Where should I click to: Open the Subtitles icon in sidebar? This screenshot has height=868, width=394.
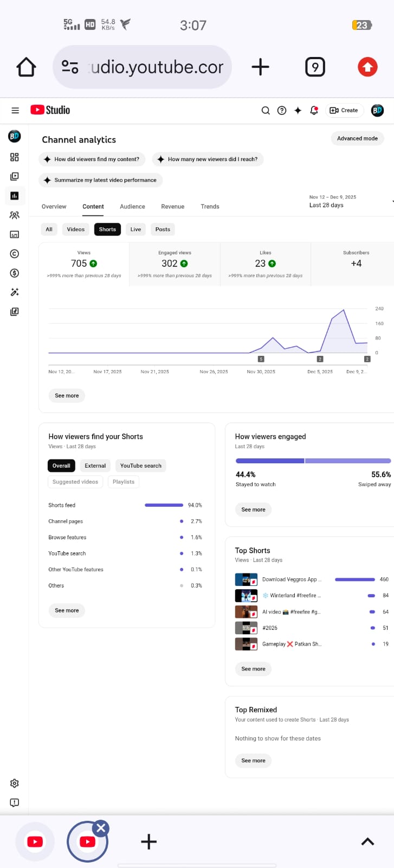pos(15,234)
